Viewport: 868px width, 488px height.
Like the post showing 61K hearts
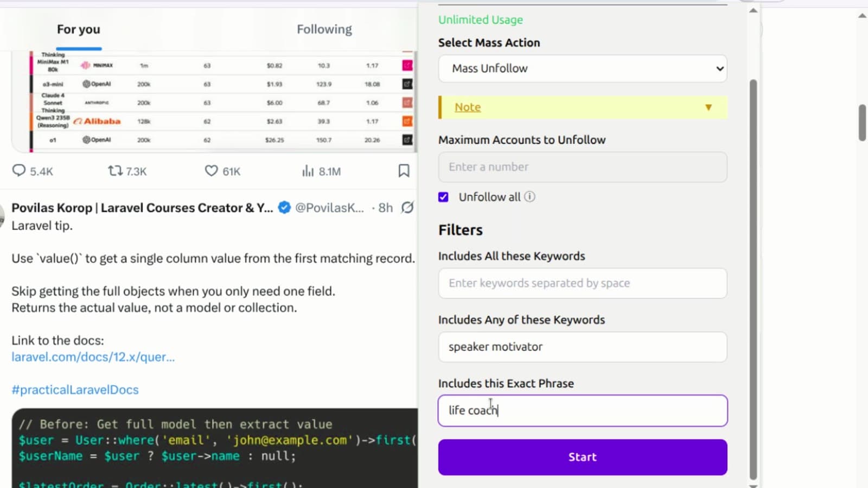(211, 171)
